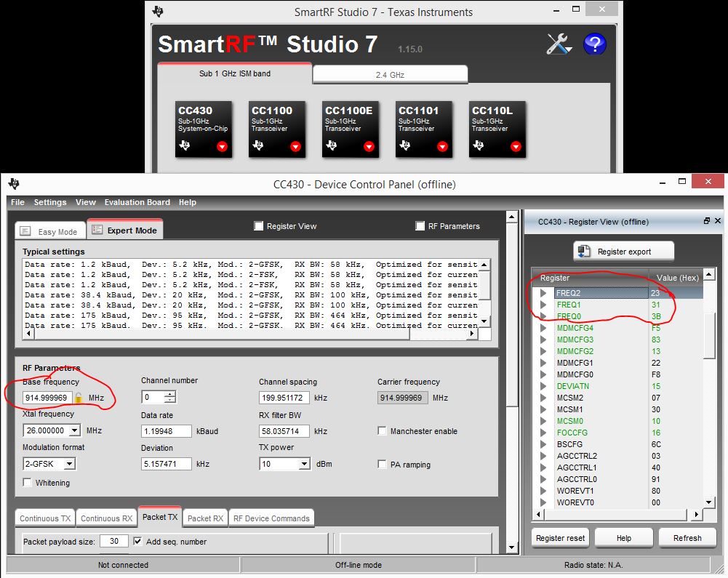Click the RX filter BW input field
The width and height of the screenshot is (728, 578).
(x=284, y=431)
